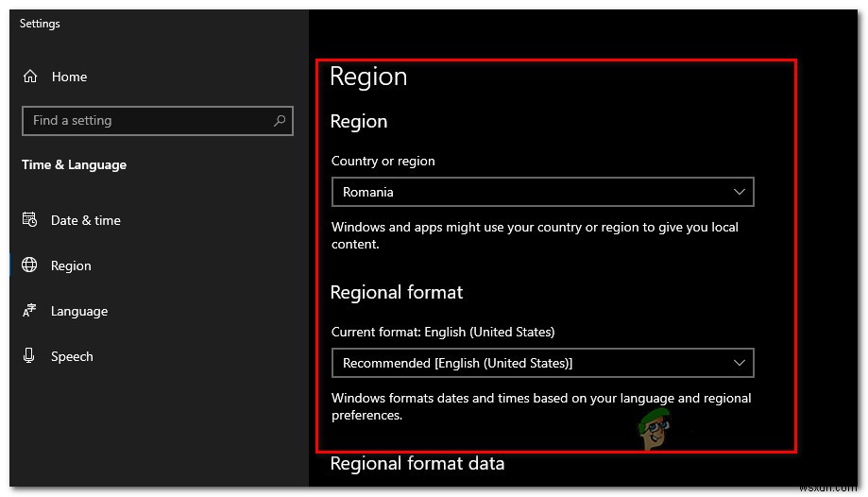Click the Region globe icon
The height and width of the screenshot is (497, 868).
(x=29, y=265)
